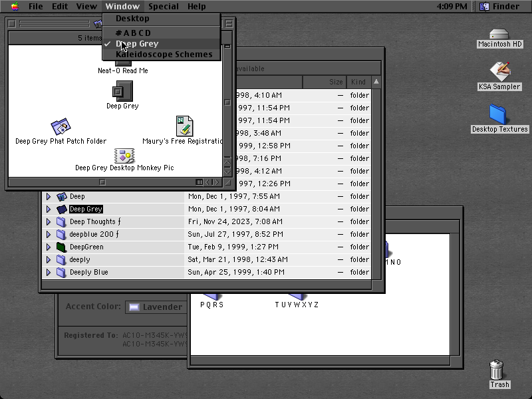Open the Apple menu icon
Screen dimensions: 532x399
point(15,6)
